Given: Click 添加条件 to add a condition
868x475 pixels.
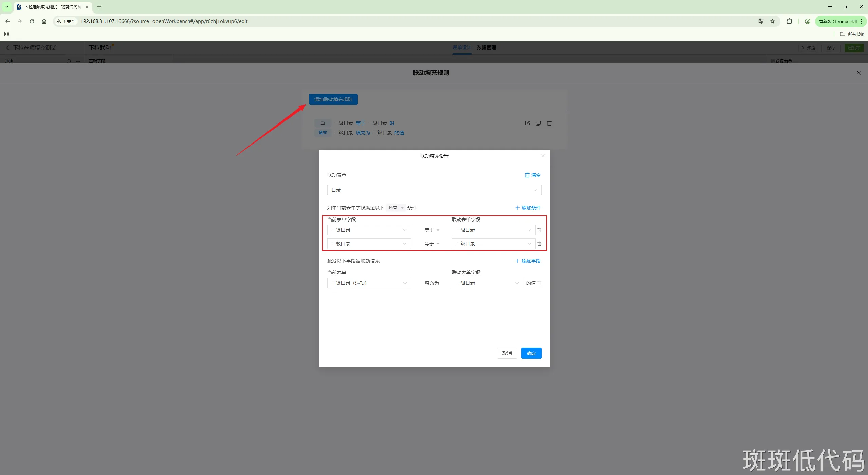Looking at the screenshot, I should (x=528, y=208).
